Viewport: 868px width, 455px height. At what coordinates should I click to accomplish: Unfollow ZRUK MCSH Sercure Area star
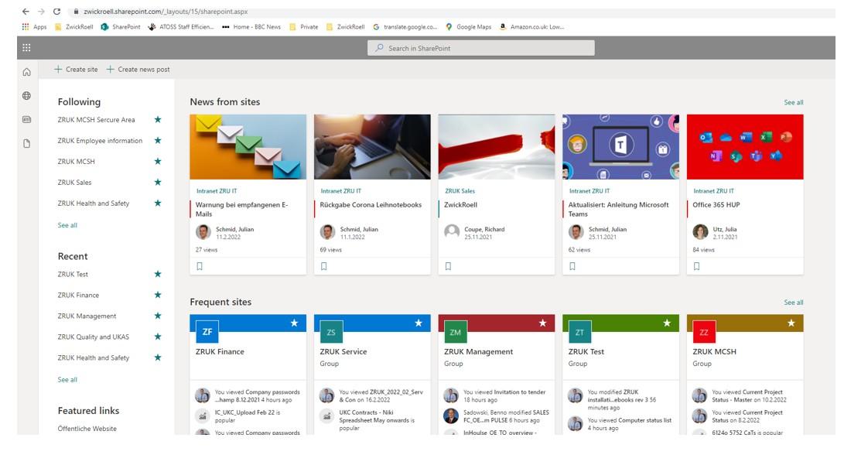pos(158,120)
